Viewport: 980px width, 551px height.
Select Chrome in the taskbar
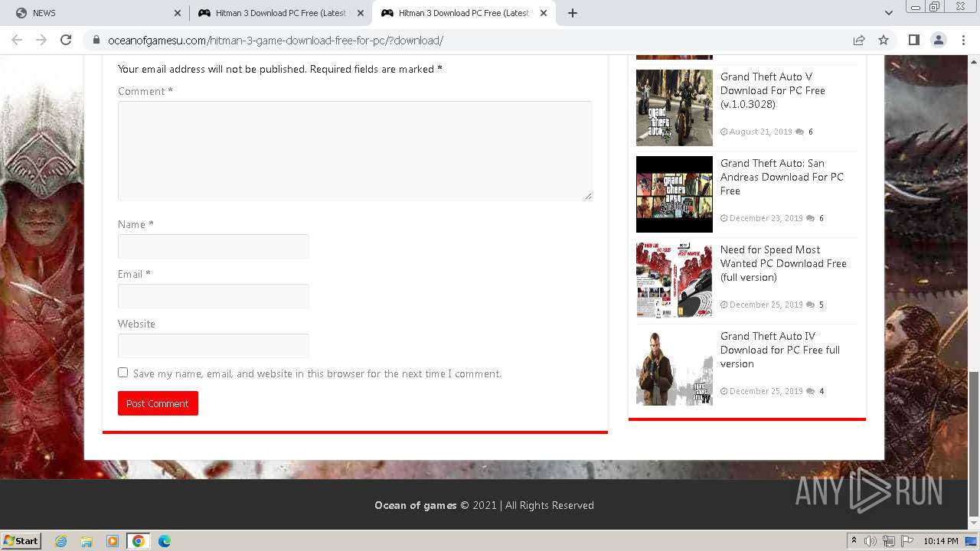[139, 541]
